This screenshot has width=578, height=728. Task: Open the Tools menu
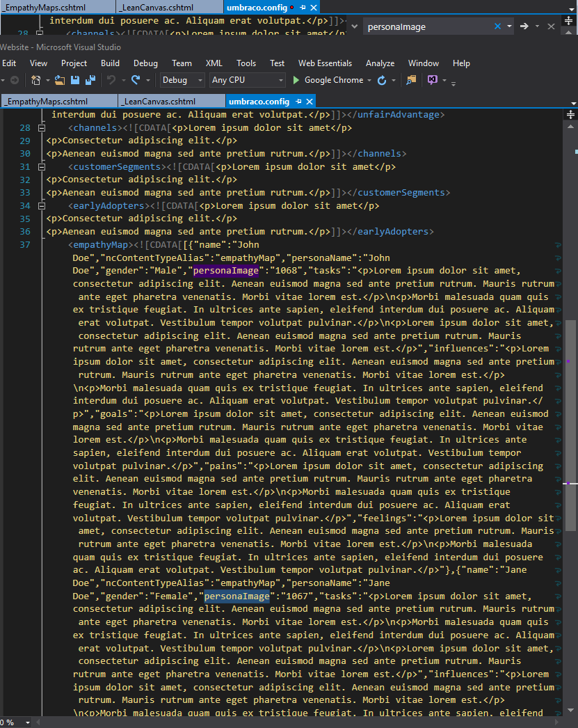point(246,63)
